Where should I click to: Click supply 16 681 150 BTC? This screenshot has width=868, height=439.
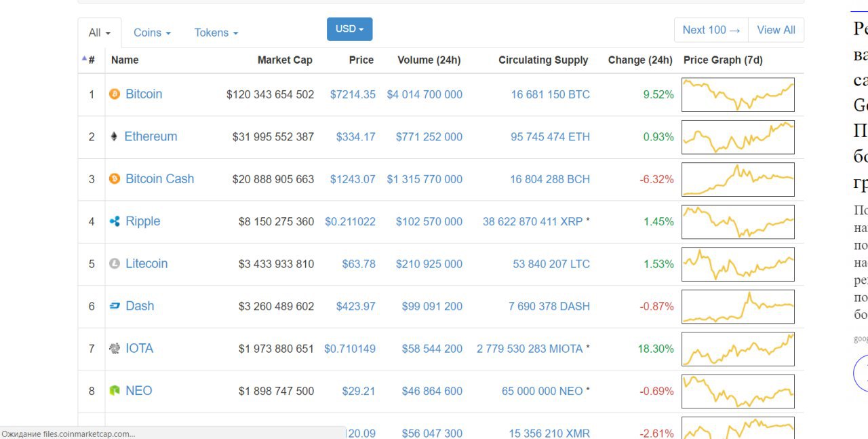551,94
